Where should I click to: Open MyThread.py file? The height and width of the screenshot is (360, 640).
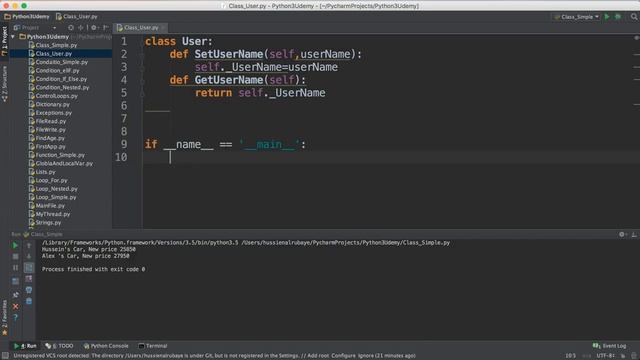[49, 214]
